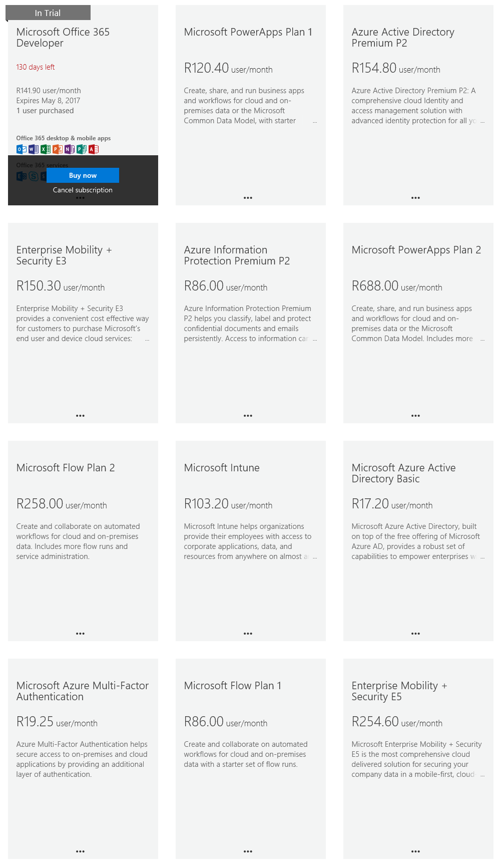Open options on Microsoft Azure Multi-Factor Authentication
The width and height of the screenshot is (502, 868).
tap(80, 851)
